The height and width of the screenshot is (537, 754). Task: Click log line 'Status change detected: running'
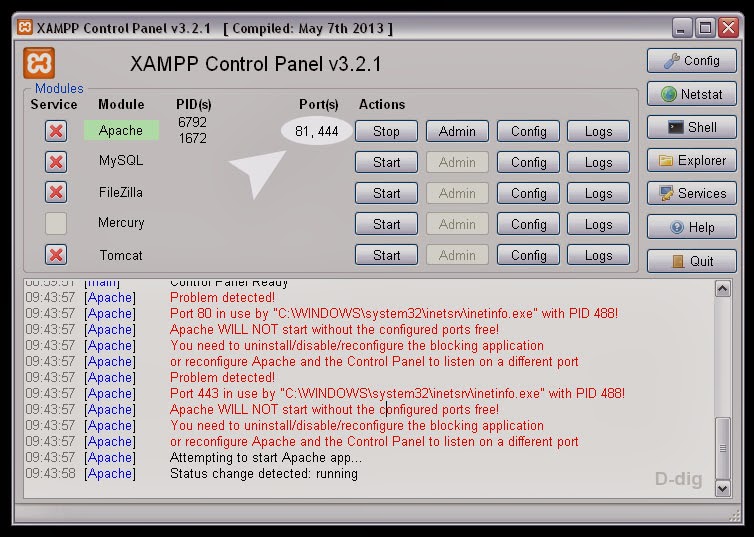(264, 474)
